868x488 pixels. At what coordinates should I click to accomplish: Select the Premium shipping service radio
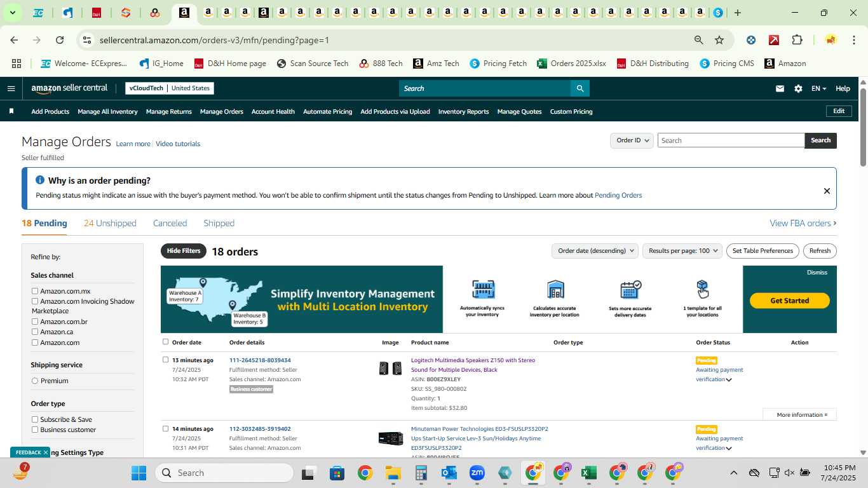(35, 381)
